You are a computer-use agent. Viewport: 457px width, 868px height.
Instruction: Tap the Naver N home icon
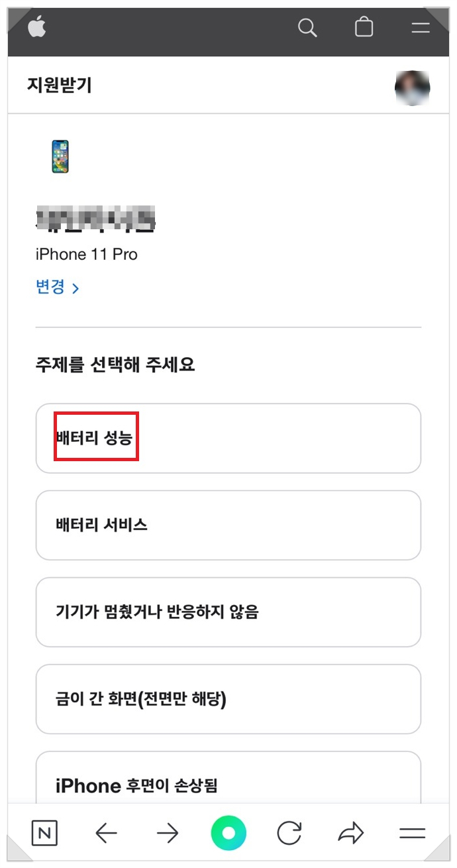point(44,833)
